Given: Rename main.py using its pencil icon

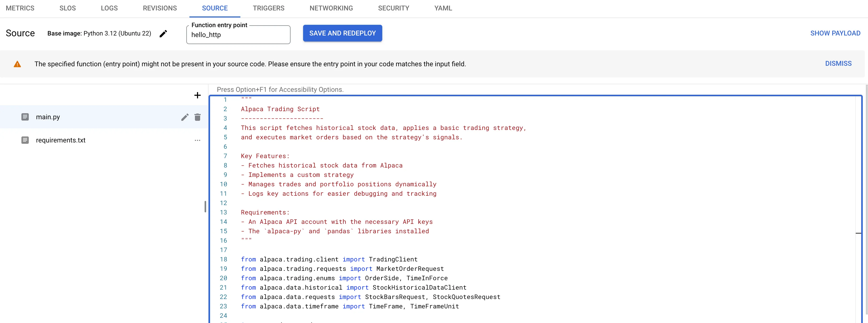Looking at the screenshot, I should [185, 117].
